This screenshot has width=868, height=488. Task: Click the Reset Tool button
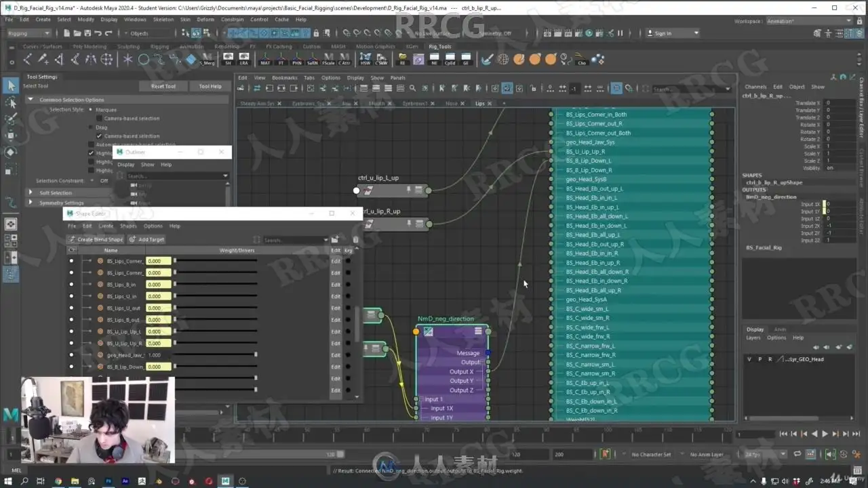pyautogui.click(x=163, y=86)
